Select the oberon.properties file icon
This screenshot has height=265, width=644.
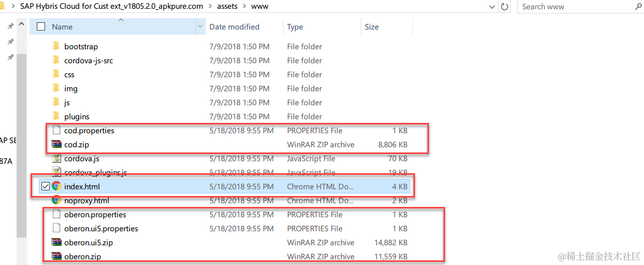point(56,214)
